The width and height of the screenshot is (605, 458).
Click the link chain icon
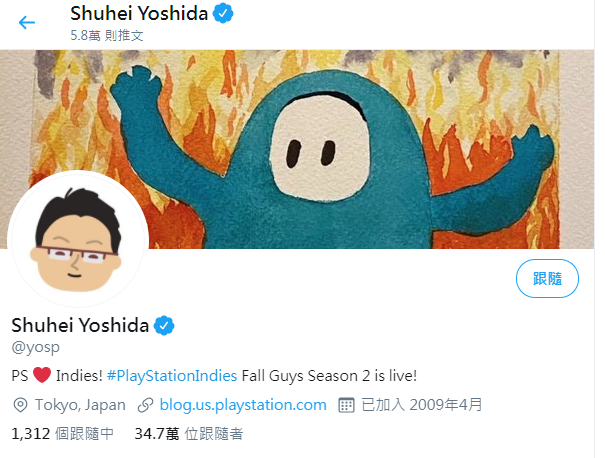pos(145,405)
